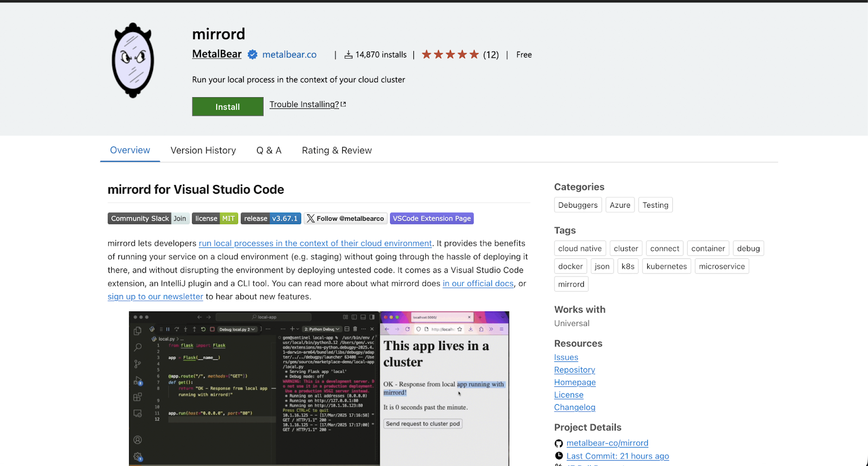The width and height of the screenshot is (868, 466).
Task: Click the GitHub icon beside metalbear-co/mirrord
Action: [x=559, y=443]
